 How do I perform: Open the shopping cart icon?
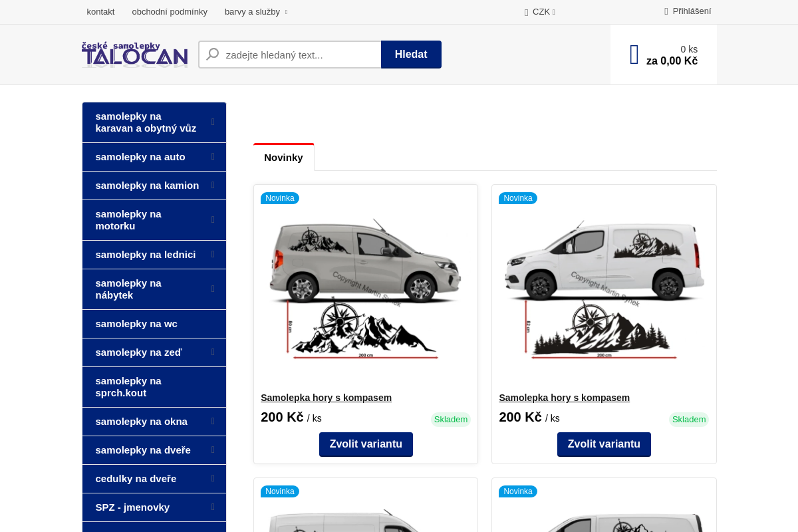click(x=634, y=55)
